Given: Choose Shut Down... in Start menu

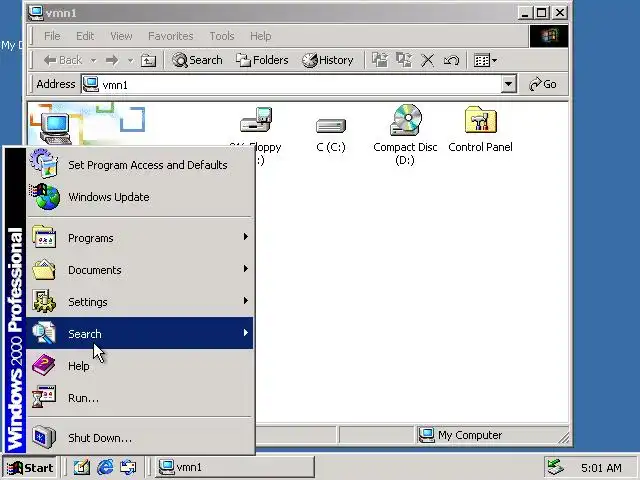Looking at the screenshot, I should 140,438.
